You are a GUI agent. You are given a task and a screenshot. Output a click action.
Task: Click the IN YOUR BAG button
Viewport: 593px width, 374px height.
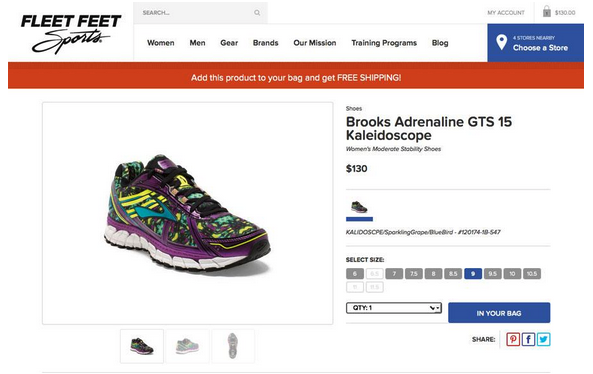tap(499, 313)
